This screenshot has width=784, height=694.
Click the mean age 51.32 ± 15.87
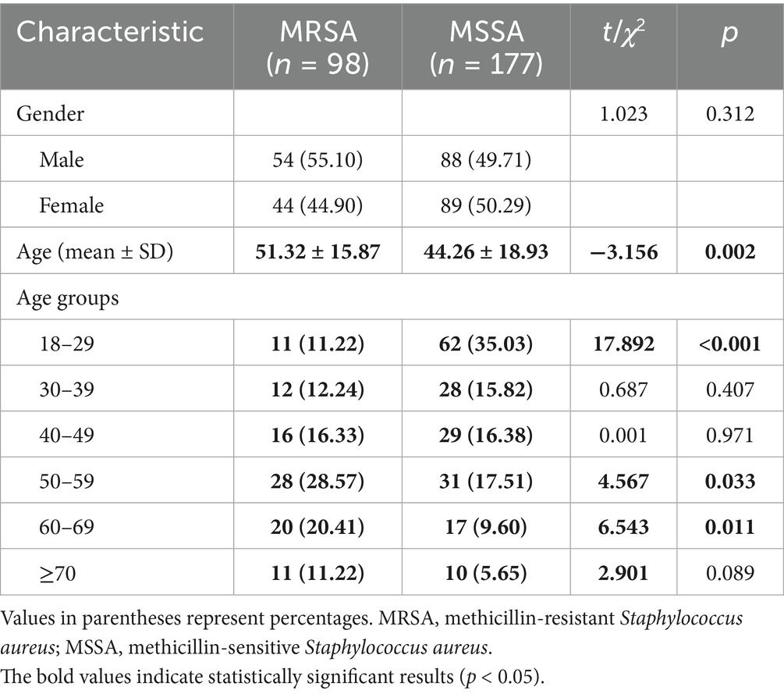pyautogui.click(x=318, y=252)
